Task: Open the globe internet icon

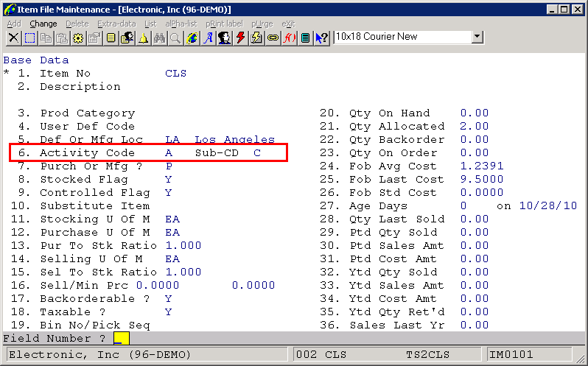Action: (192, 38)
